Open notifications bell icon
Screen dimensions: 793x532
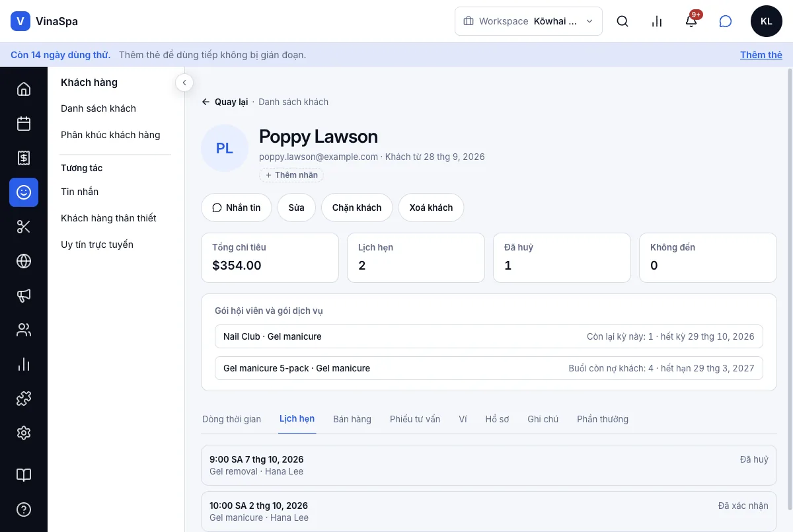click(691, 21)
